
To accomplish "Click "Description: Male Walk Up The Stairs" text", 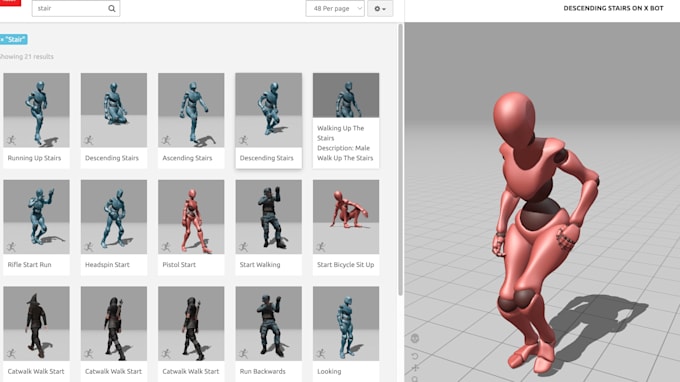I will (345, 153).
